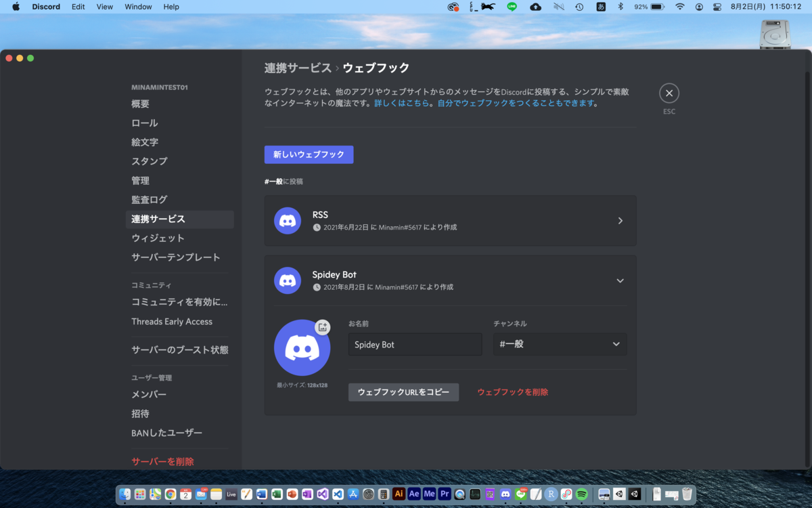The height and width of the screenshot is (508, 812).
Task: Click ウェブフックURLをコピー button
Action: click(403, 392)
